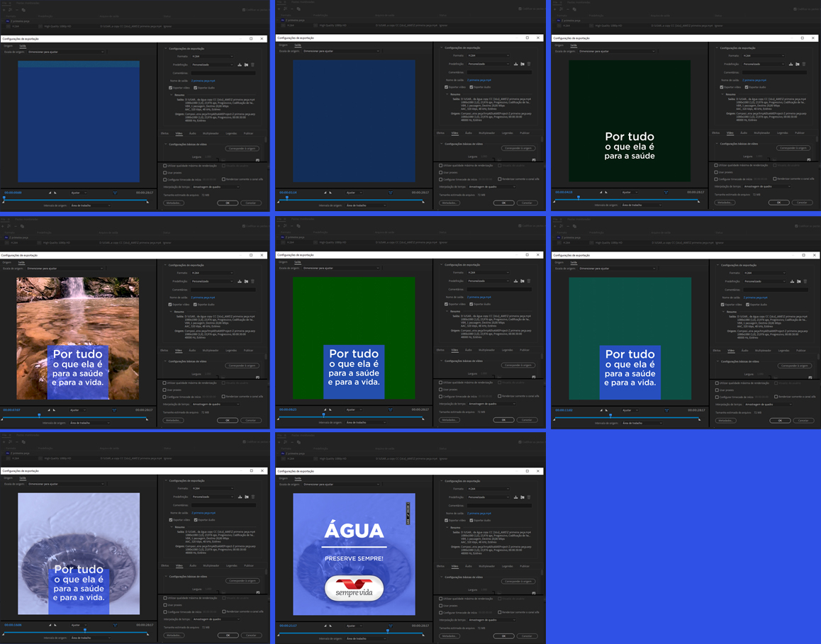Click inside the Comentários text field
This screenshot has height=644, width=821.
(x=223, y=74)
